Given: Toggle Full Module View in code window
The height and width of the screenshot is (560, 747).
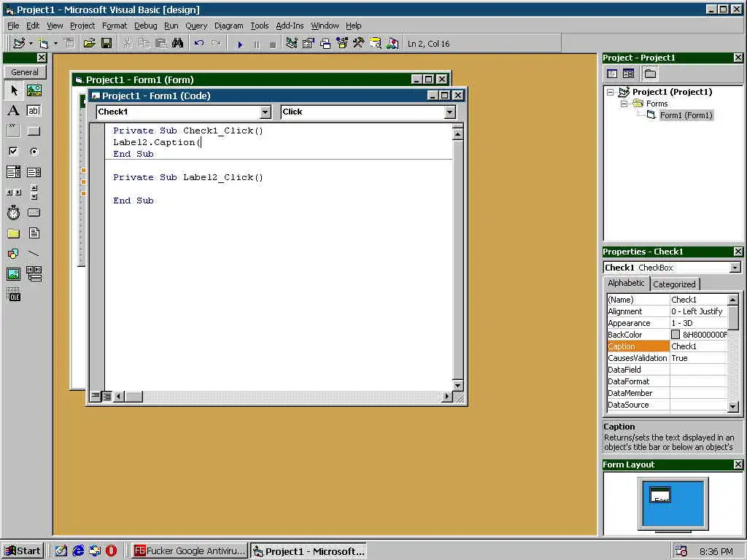Looking at the screenshot, I should pyautogui.click(x=107, y=396).
